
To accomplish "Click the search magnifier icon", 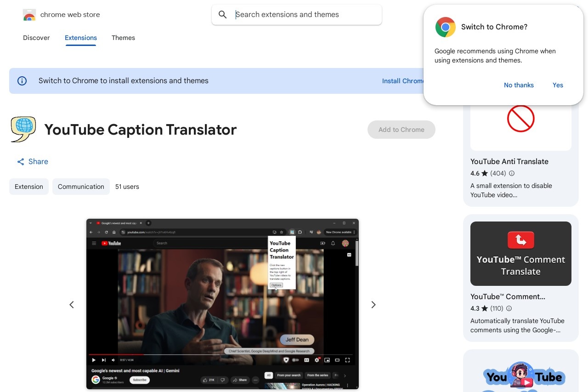I will [223, 15].
